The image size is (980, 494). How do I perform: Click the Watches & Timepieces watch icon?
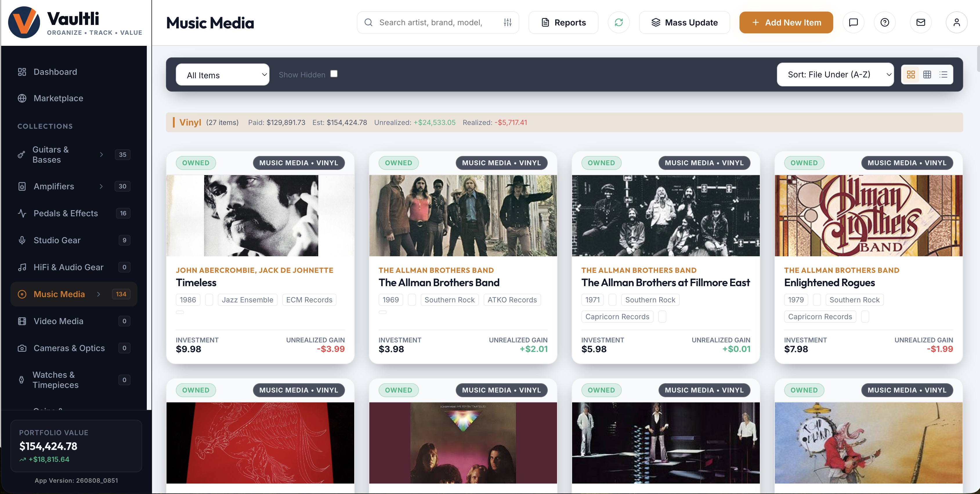[21, 380]
